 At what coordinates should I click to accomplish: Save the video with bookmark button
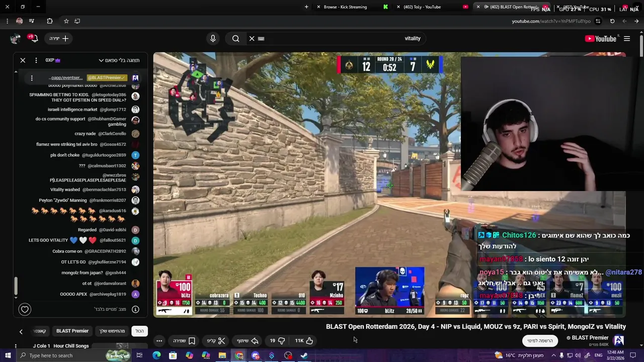pos(184,340)
